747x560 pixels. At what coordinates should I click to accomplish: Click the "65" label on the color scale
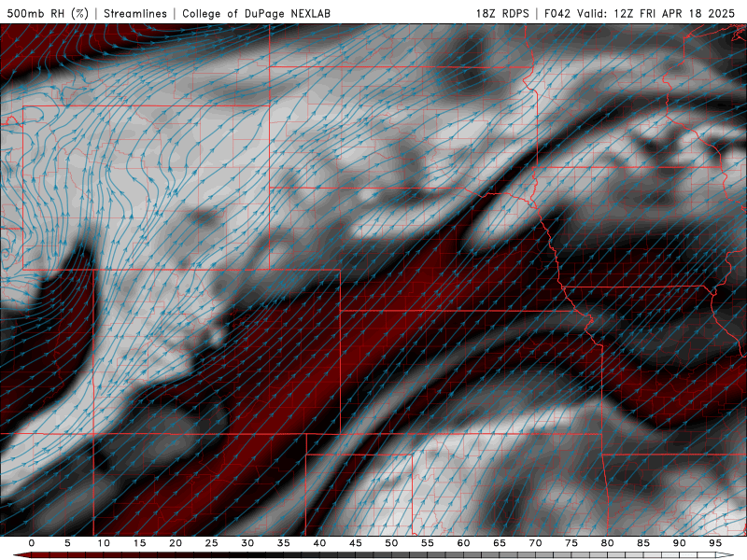[500, 543]
